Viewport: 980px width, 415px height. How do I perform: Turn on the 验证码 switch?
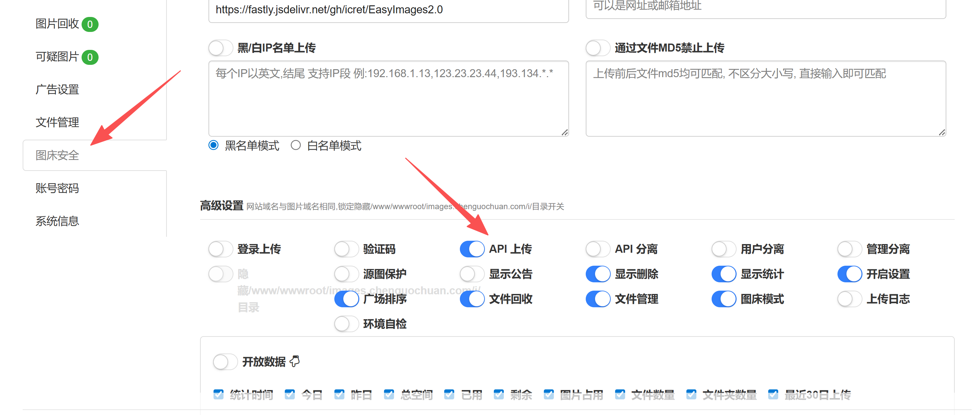point(346,249)
